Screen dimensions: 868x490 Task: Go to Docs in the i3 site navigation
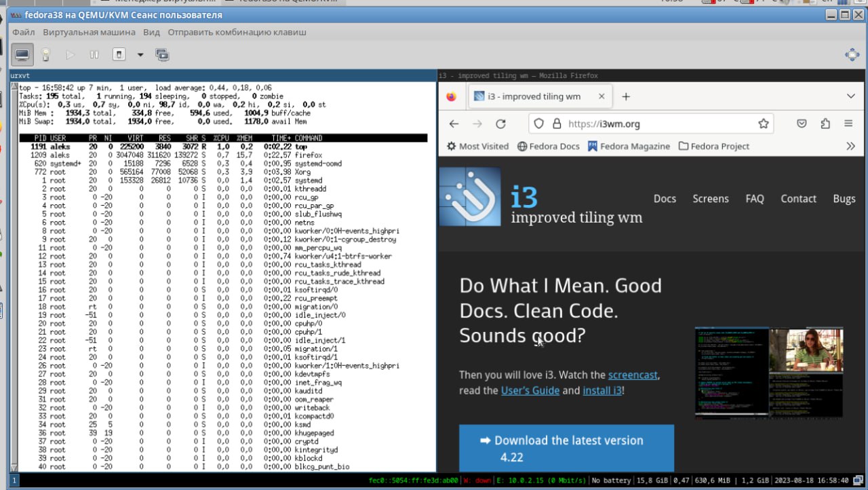point(665,199)
